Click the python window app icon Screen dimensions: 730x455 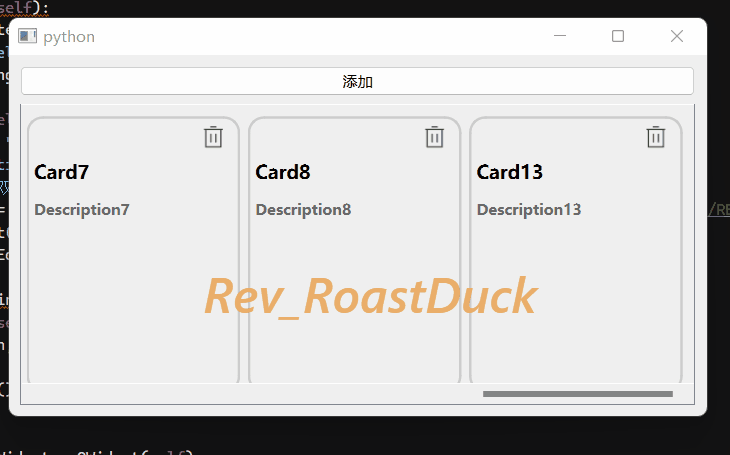pyautogui.click(x=27, y=36)
